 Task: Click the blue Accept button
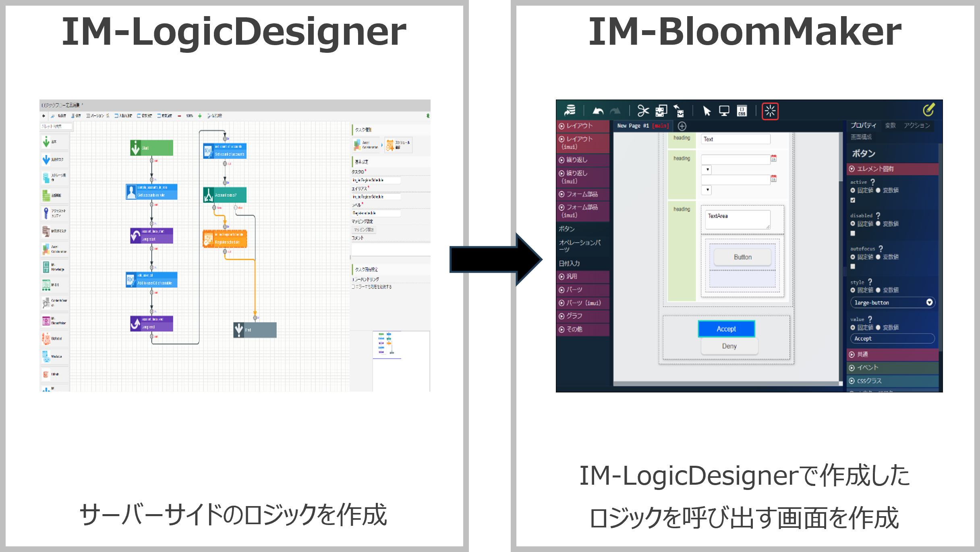coord(726,329)
